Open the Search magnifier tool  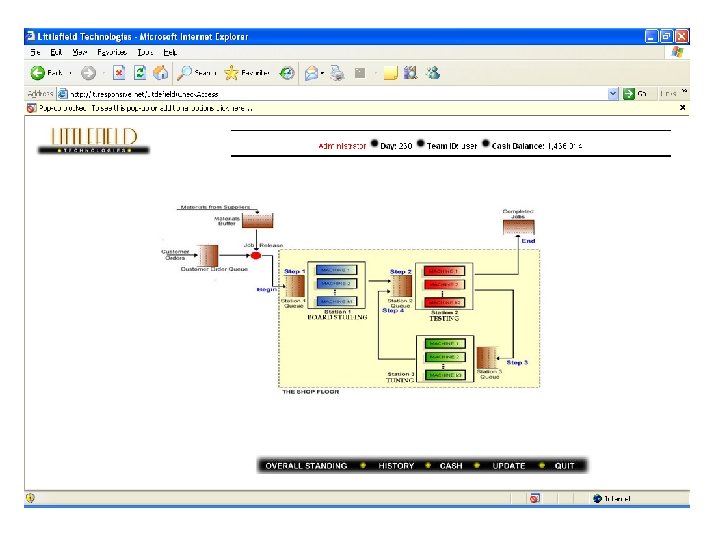185,73
